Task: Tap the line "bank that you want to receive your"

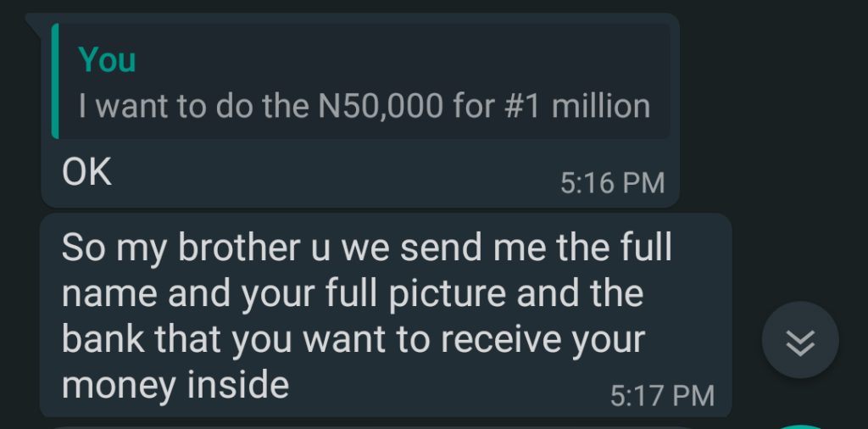Action: tap(353, 340)
